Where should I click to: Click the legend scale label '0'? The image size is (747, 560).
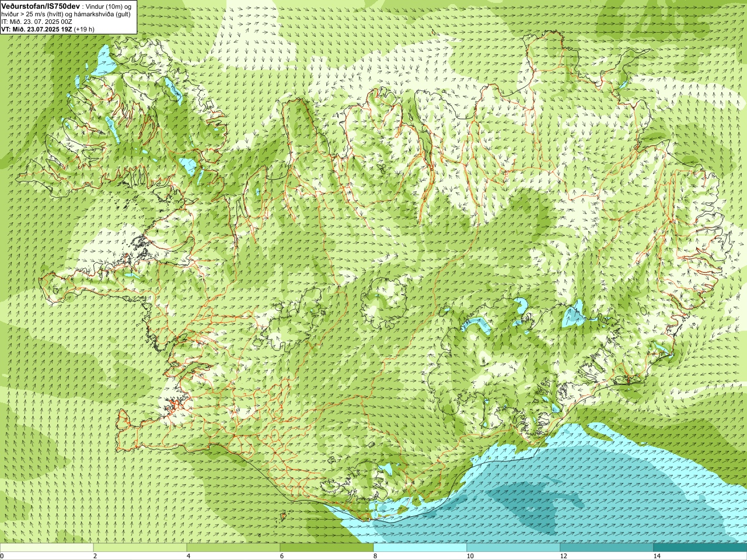pyautogui.click(x=2, y=556)
